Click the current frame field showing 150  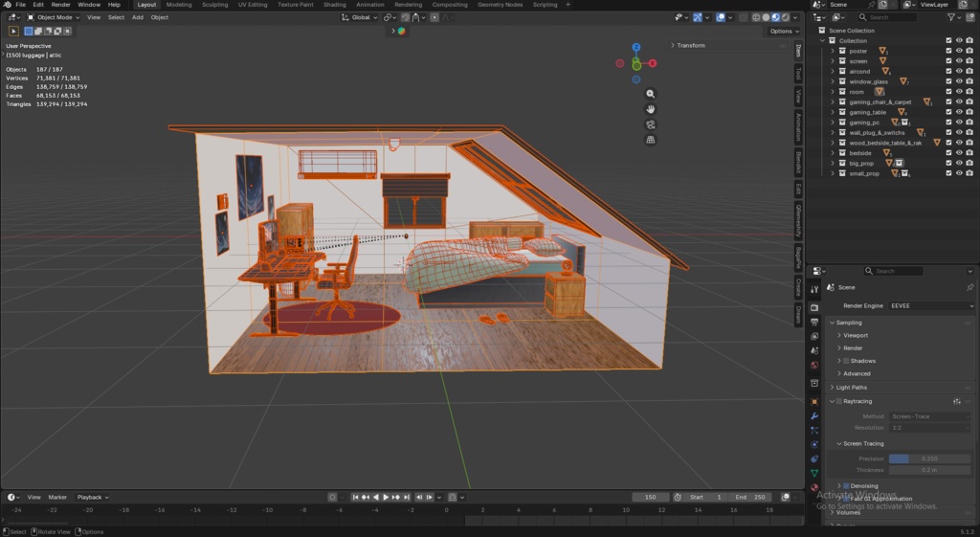coord(651,498)
